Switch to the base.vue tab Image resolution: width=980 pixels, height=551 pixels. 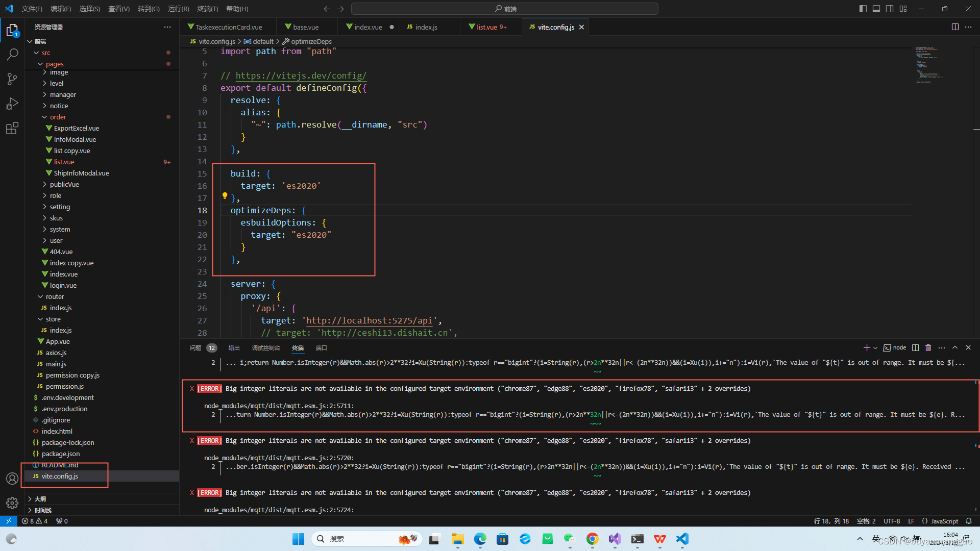click(306, 27)
